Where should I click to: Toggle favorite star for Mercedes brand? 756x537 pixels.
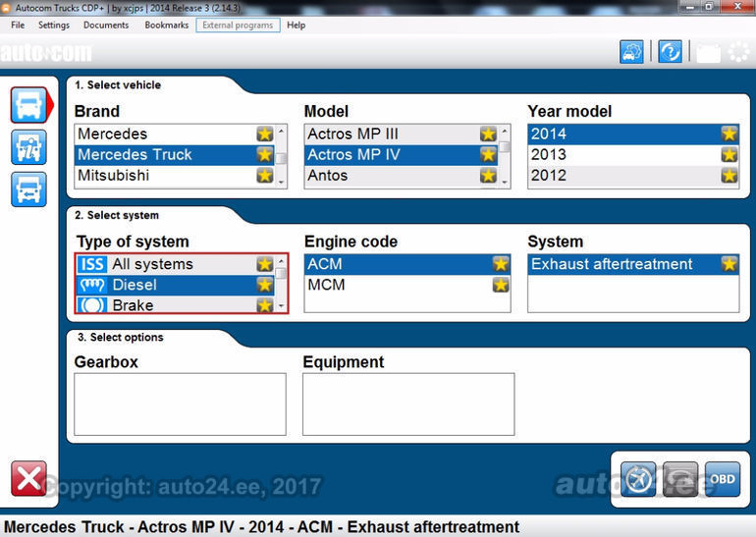point(265,134)
